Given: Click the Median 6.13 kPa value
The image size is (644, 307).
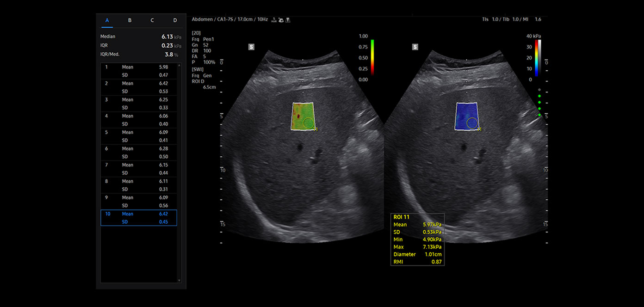Looking at the screenshot, I should (x=171, y=37).
